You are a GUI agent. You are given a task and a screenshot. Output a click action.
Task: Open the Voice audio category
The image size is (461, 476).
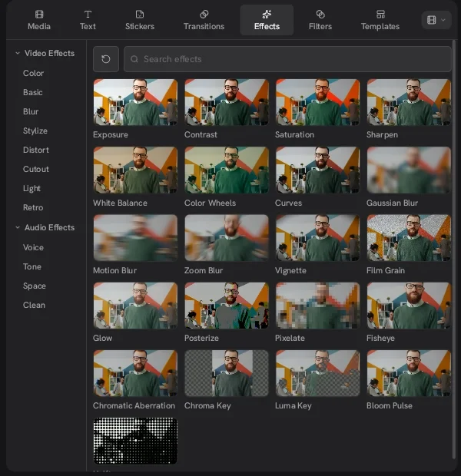(33, 247)
